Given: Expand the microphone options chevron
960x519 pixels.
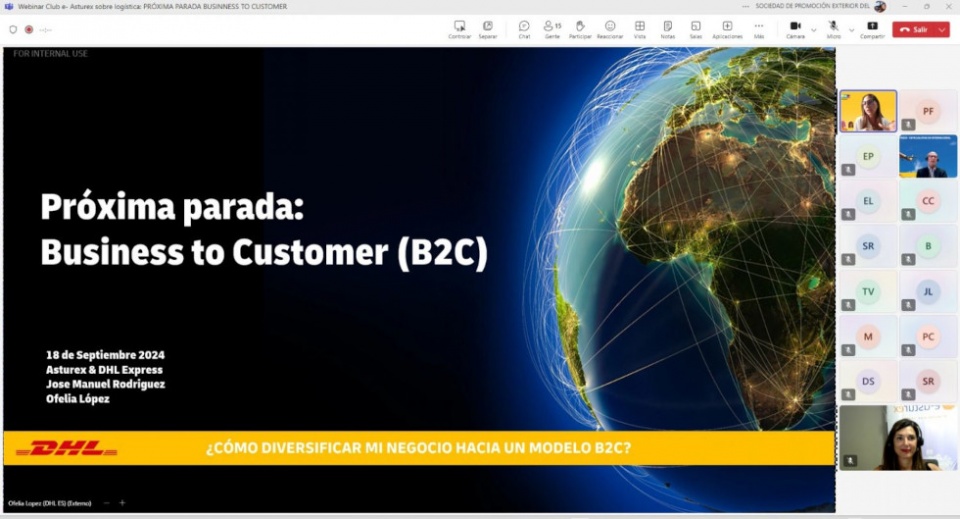Looking at the screenshot, I should tap(852, 29).
